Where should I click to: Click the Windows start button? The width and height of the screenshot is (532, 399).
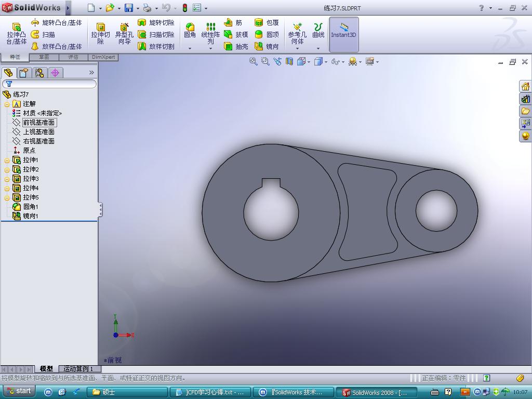(19, 391)
